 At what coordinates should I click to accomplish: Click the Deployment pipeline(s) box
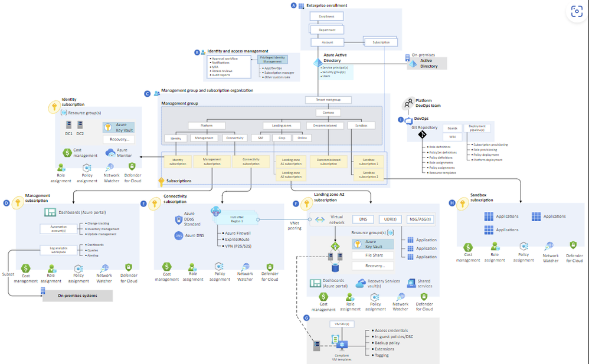coord(477,128)
